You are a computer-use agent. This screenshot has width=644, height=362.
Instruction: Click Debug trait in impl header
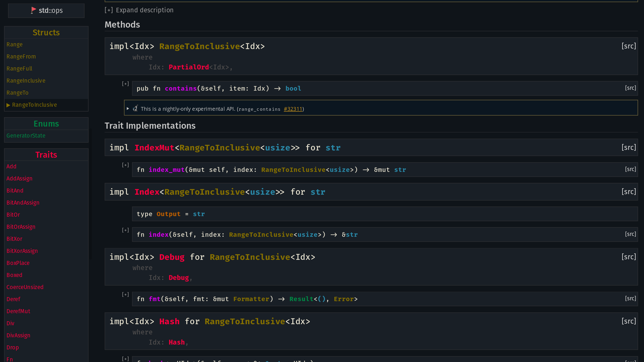(172, 257)
